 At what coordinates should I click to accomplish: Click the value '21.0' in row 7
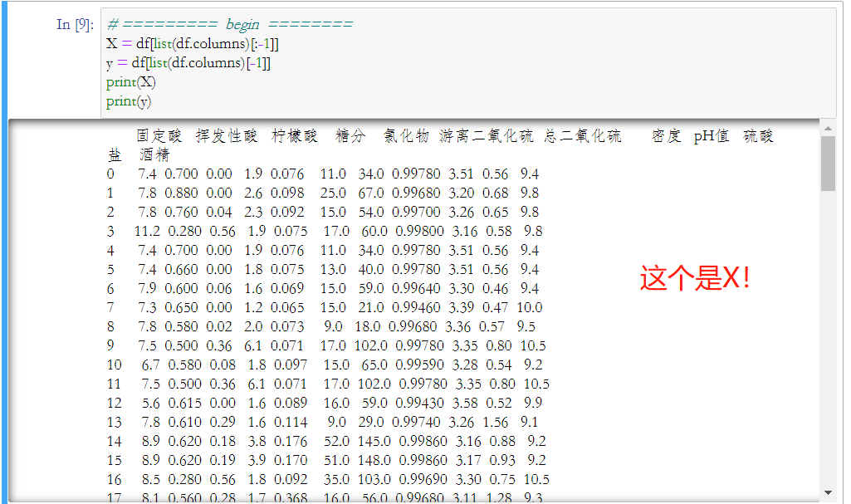[371, 307]
